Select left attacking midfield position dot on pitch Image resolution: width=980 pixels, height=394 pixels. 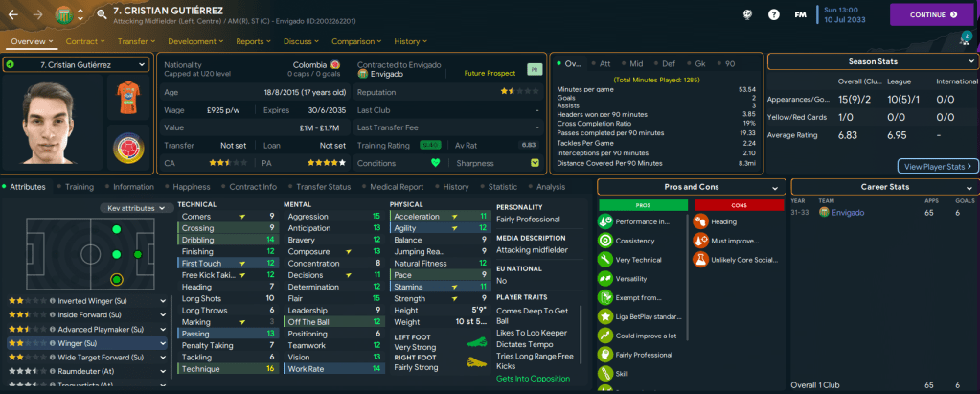point(95,254)
